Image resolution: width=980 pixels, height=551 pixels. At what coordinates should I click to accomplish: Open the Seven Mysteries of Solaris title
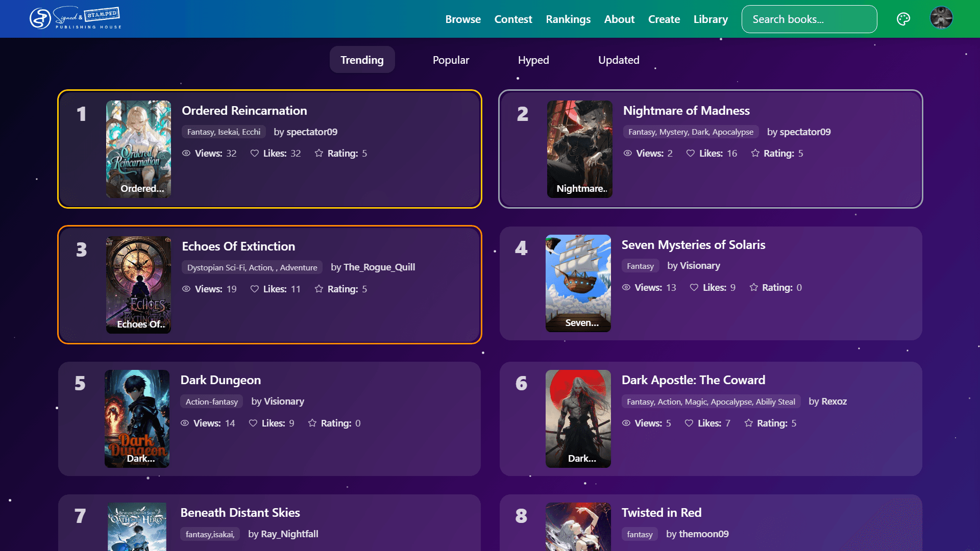point(693,245)
